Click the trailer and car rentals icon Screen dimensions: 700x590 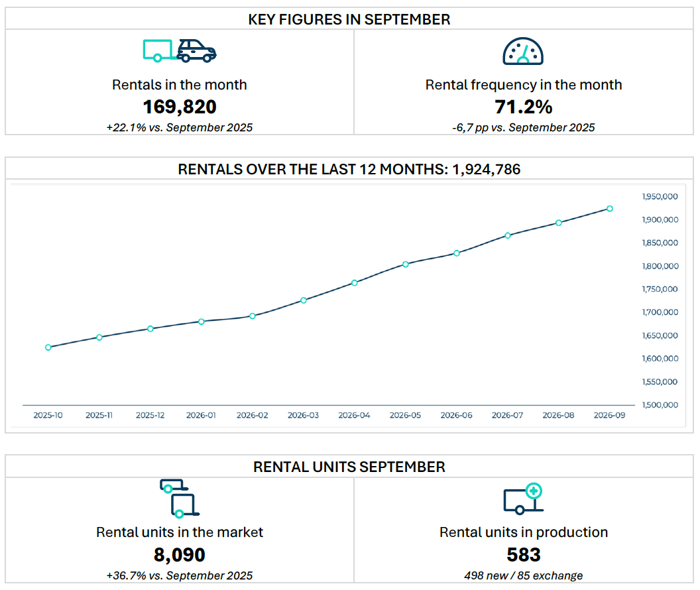tap(180, 50)
